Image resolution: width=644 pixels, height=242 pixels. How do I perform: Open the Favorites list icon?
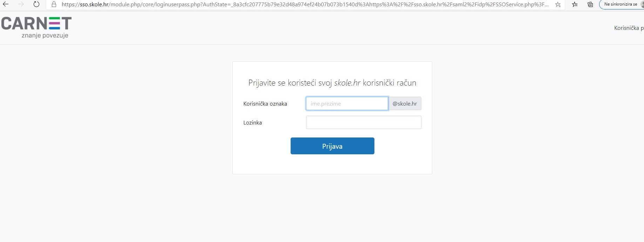pos(575,5)
